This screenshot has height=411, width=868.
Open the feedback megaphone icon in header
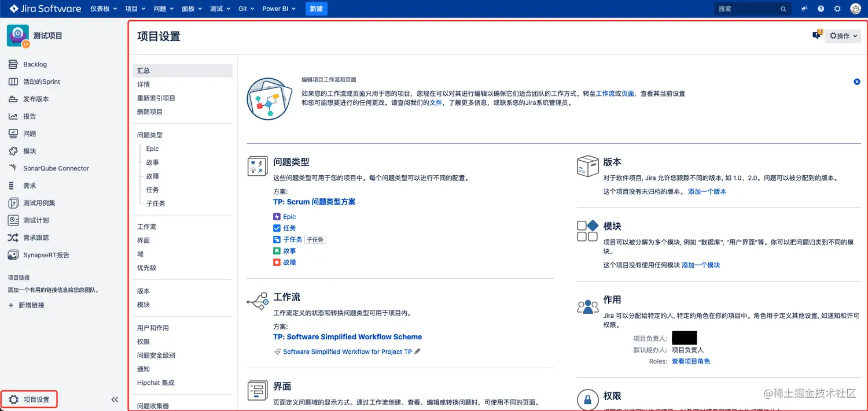coord(804,9)
